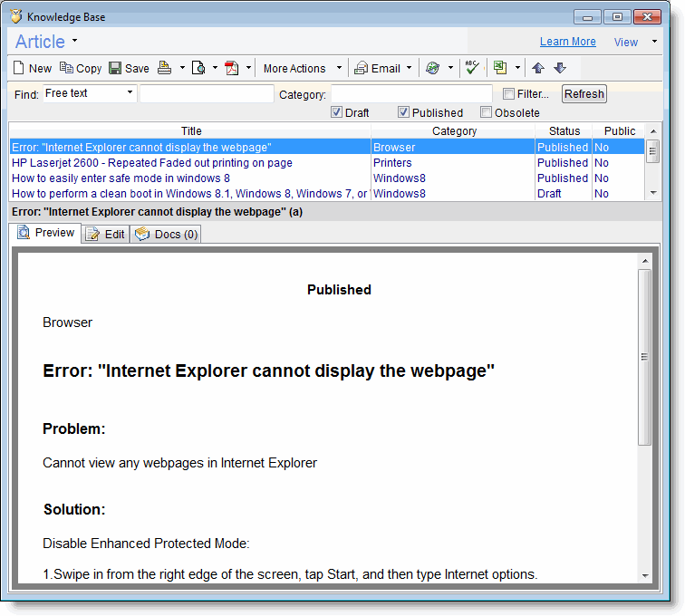This screenshot has width=685, height=616.
Task: Uncheck the Draft checkbox
Action: (336, 113)
